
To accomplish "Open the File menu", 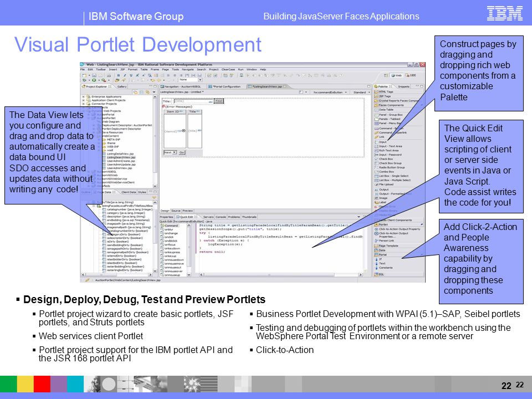I will pyautogui.click(x=83, y=69).
